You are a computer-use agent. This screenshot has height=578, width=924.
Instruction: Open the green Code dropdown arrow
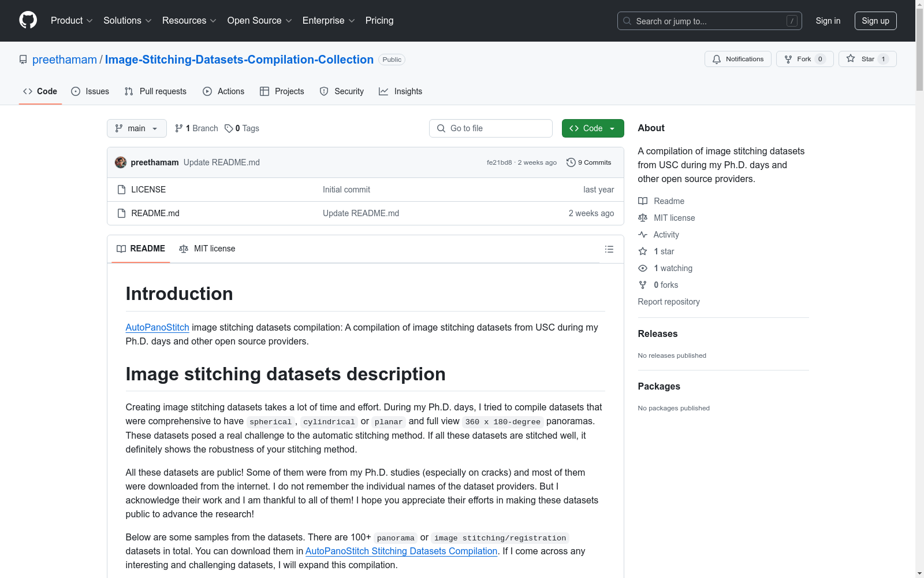pyautogui.click(x=612, y=128)
